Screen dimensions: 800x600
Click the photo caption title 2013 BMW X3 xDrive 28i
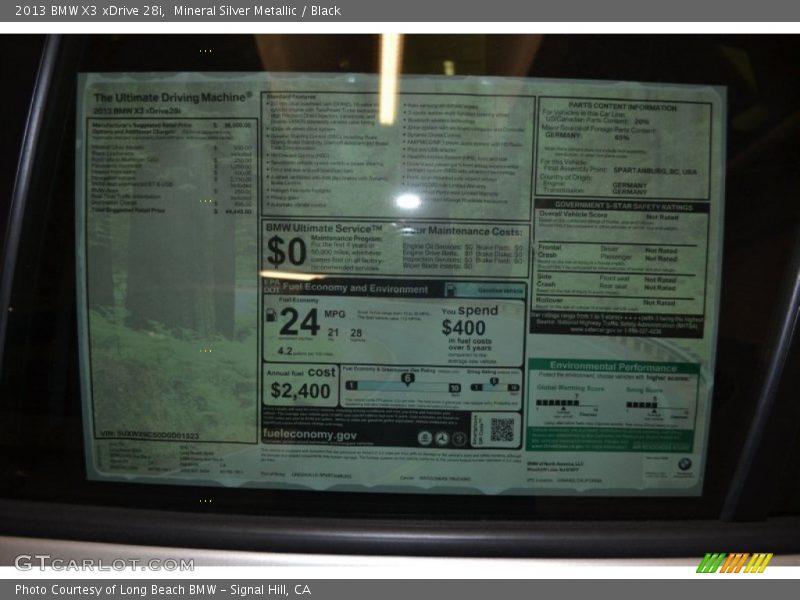click(x=90, y=11)
